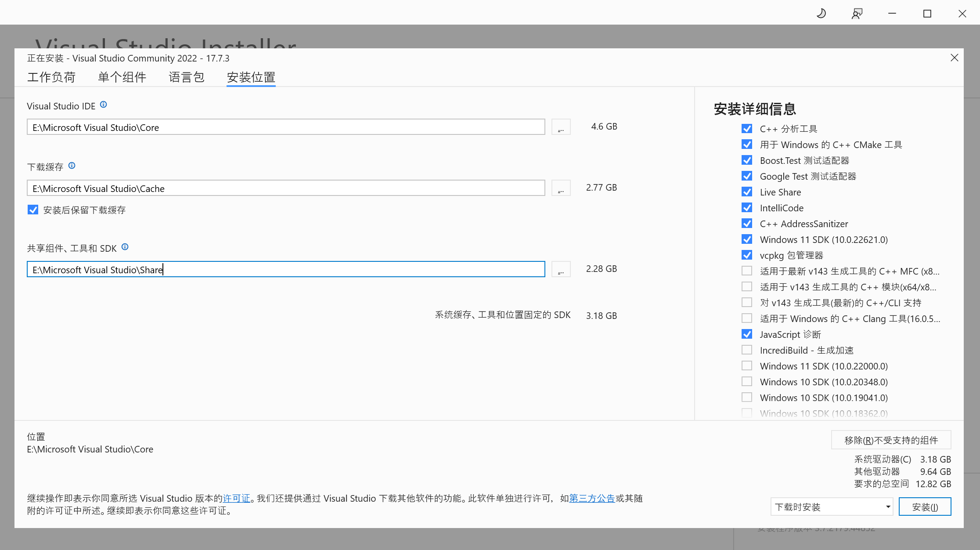Viewport: 980px width, 550px height.
Task: Uncheck C++ AddressSanitizer
Action: coord(747,224)
